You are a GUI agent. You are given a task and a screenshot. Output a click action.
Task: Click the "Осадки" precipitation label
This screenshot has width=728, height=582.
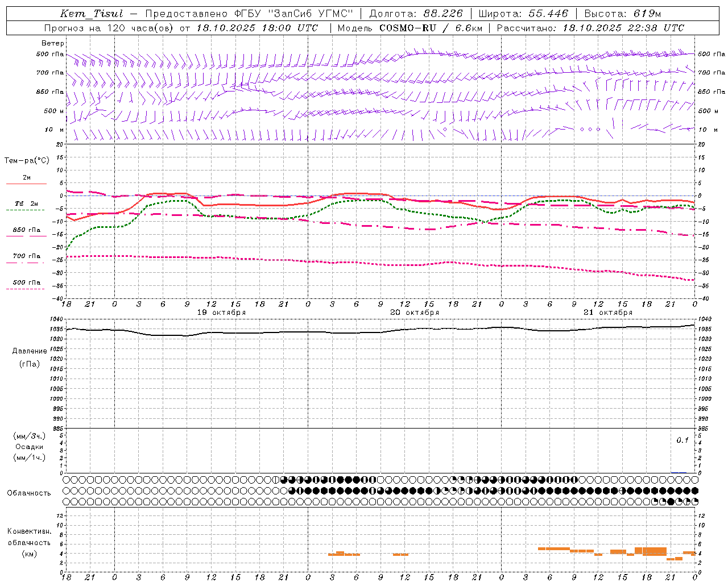(x=30, y=447)
